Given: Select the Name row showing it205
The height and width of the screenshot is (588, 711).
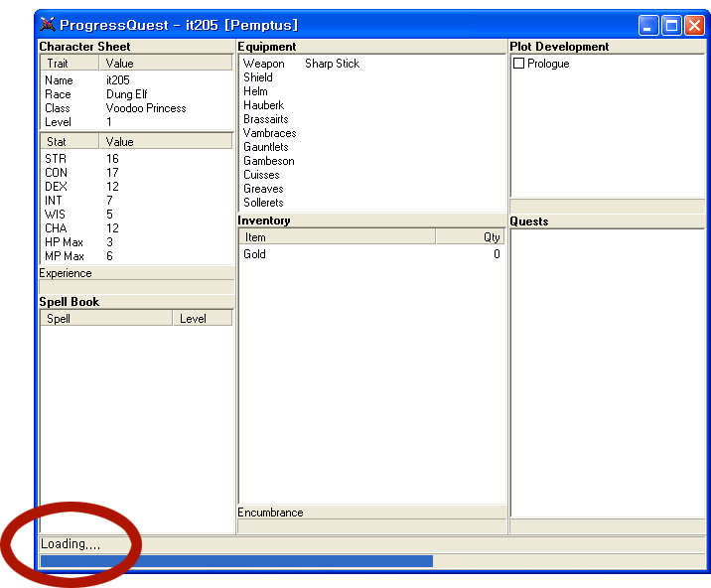Looking at the screenshot, I should click(136, 80).
